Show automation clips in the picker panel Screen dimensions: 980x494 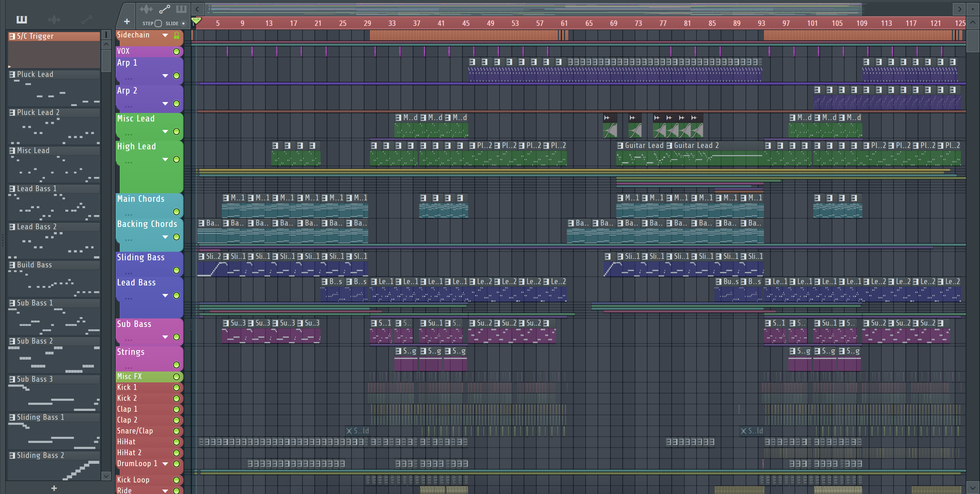coord(87,19)
